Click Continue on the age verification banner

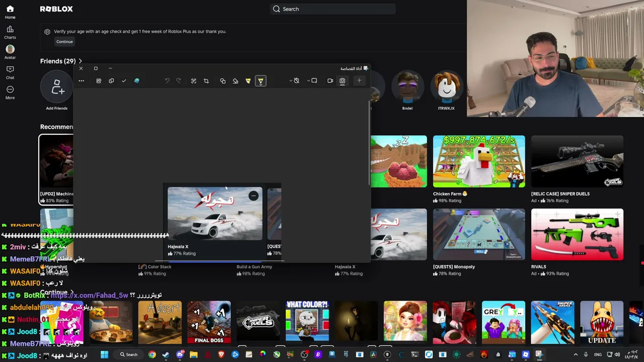(x=64, y=42)
